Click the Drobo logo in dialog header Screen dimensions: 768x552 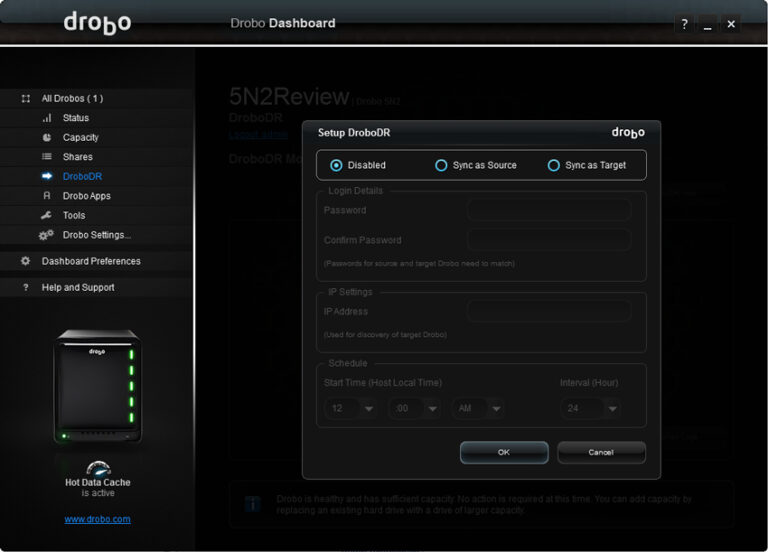pos(628,133)
